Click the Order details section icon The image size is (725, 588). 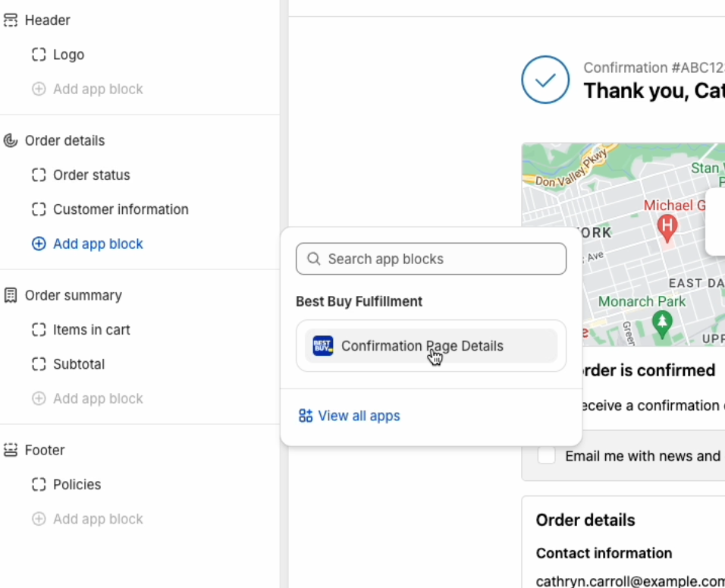[11, 140]
